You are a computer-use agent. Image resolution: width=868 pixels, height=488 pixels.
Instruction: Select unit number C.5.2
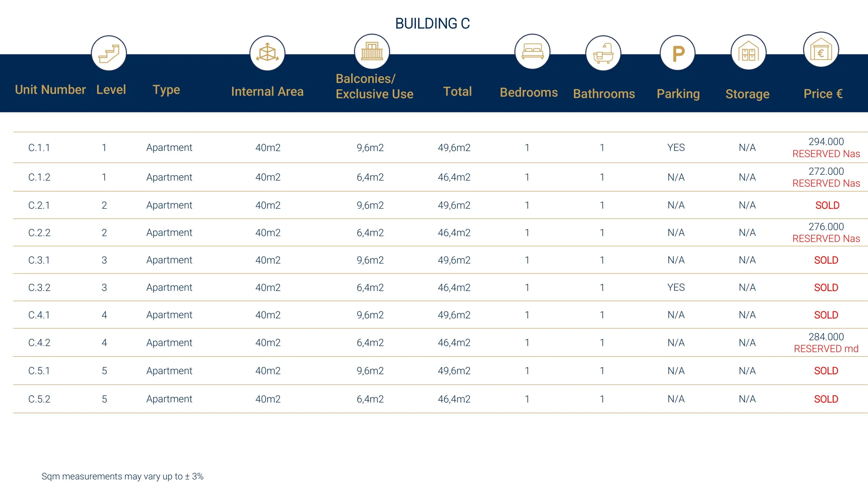click(39, 399)
